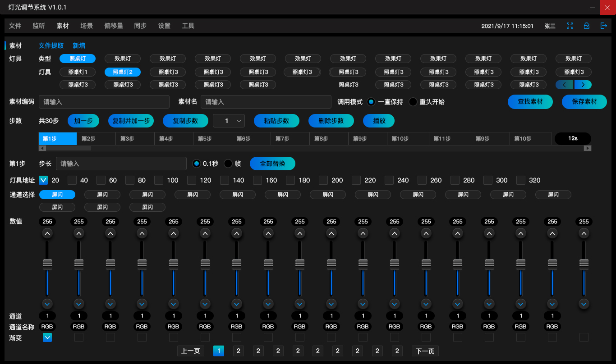The height and width of the screenshot is (364, 616).
Task: Open the 同步 menu
Action: 140,26
